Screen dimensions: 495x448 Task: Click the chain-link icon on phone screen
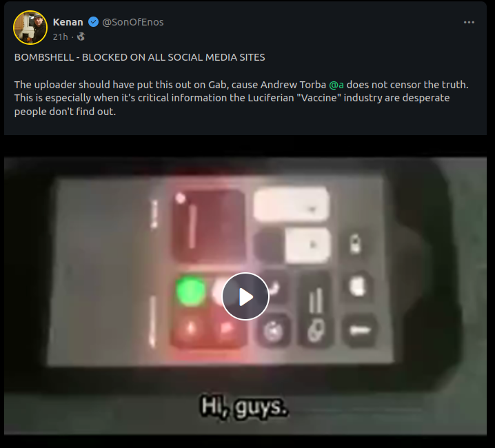[316, 331]
